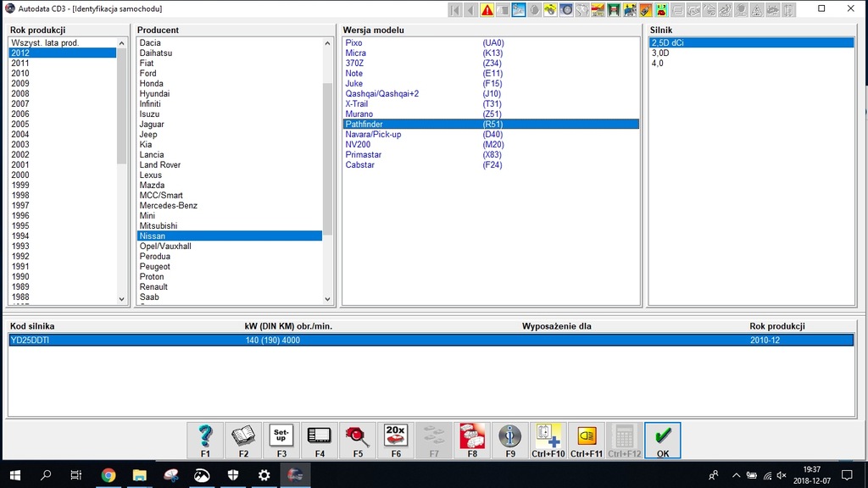Open the Set-up F3 button
Image resolution: width=868 pixels, height=488 pixels.
tap(281, 441)
